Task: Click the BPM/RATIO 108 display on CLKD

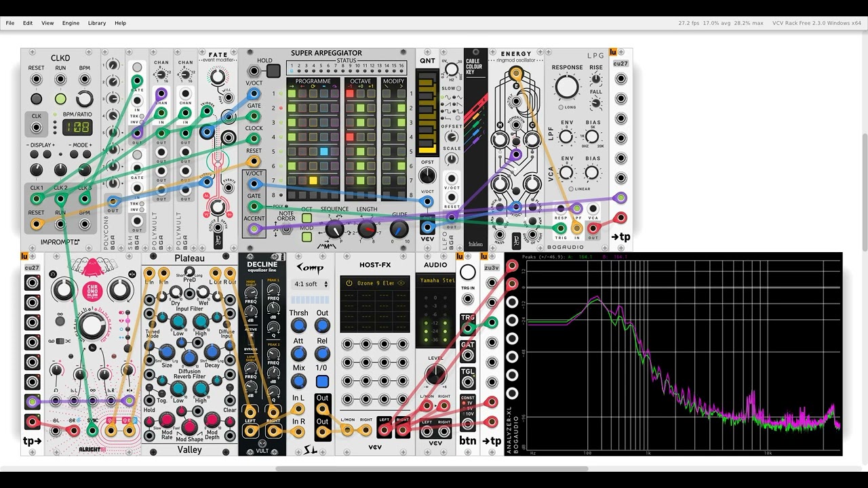Action: coord(77,127)
